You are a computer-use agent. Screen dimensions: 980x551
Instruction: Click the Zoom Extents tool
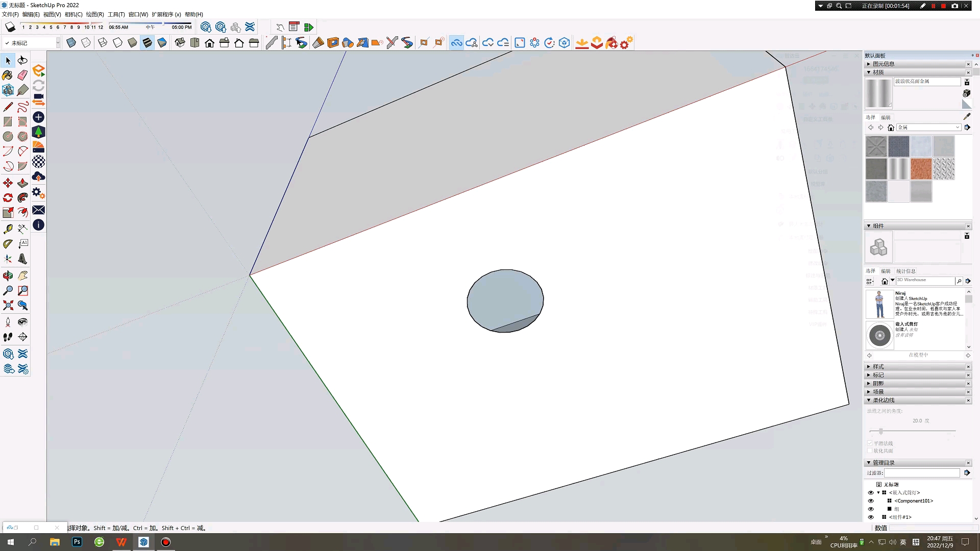[8, 306]
